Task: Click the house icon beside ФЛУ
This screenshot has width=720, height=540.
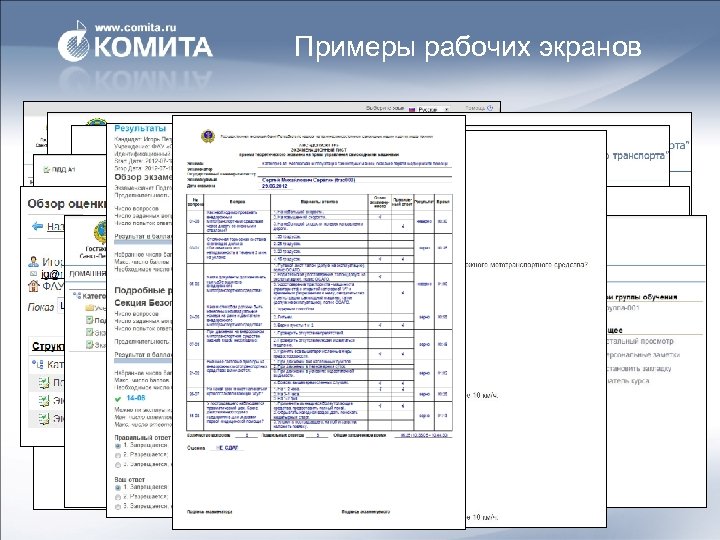Action: [x=34, y=286]
